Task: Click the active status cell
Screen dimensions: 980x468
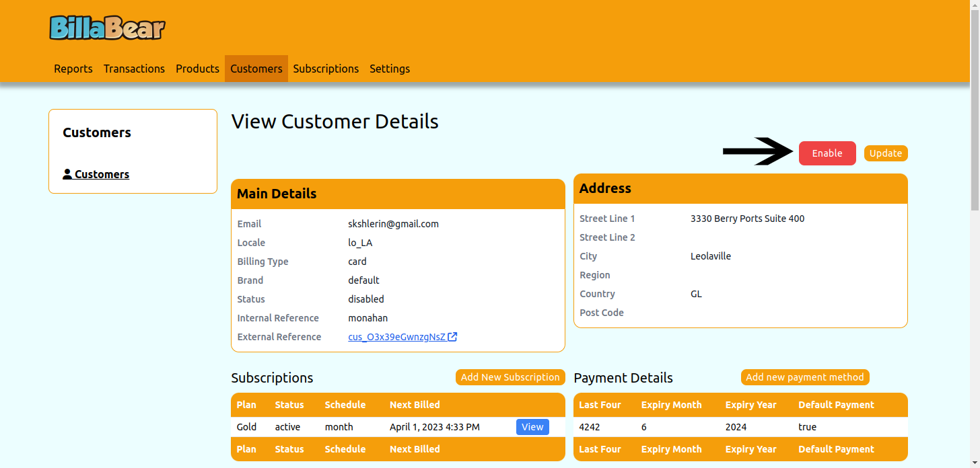Action: click(287, 427)
